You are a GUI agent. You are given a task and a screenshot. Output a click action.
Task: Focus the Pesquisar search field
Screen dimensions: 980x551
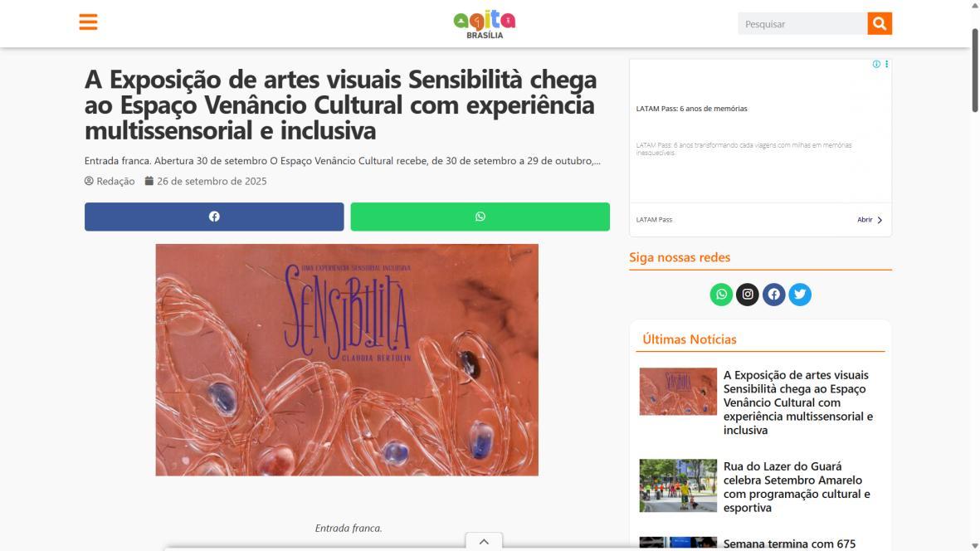point(802,24)
